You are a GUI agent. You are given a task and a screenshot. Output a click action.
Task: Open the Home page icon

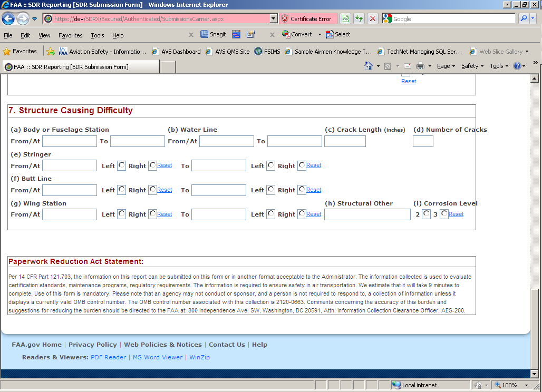pyautogui.click(x=369, y=66)
